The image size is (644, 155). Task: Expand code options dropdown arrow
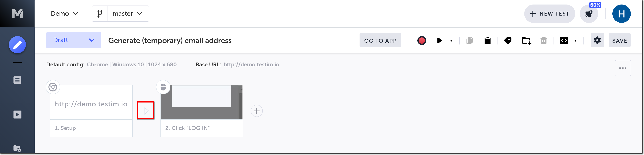(575, 40)
